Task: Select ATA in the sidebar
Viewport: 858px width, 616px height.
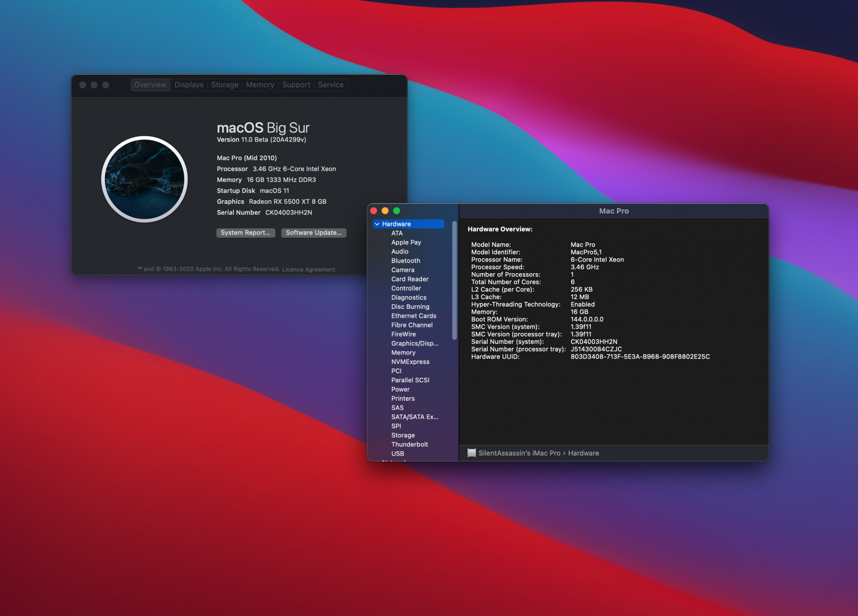Action: pos(397,233)
